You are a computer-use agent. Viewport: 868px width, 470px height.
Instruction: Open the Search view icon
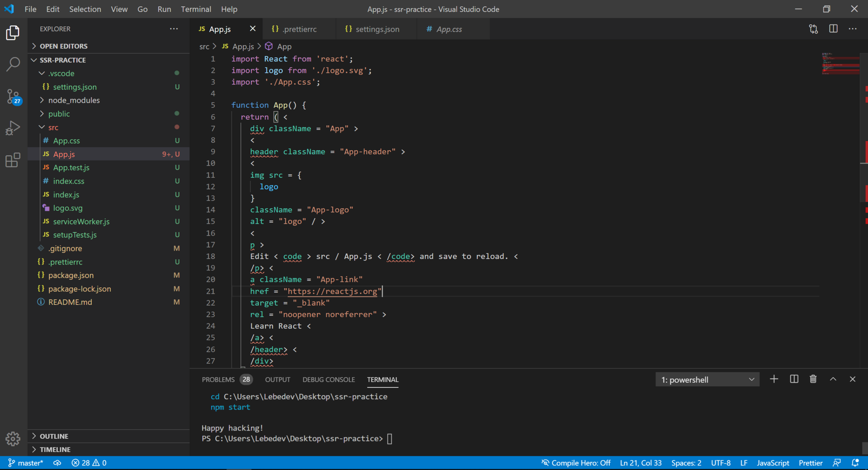pos(13,64)
